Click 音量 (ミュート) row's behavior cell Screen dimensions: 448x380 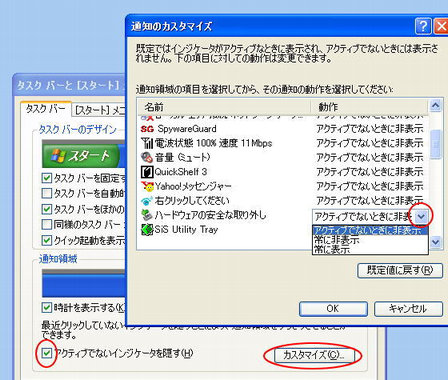coord(370,157)
